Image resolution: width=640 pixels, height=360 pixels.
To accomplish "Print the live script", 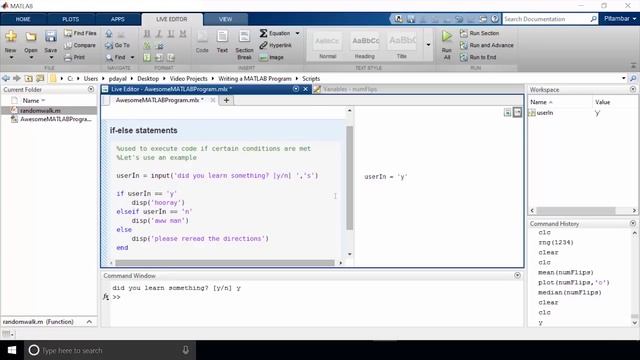I will click(x=75, y=58).
